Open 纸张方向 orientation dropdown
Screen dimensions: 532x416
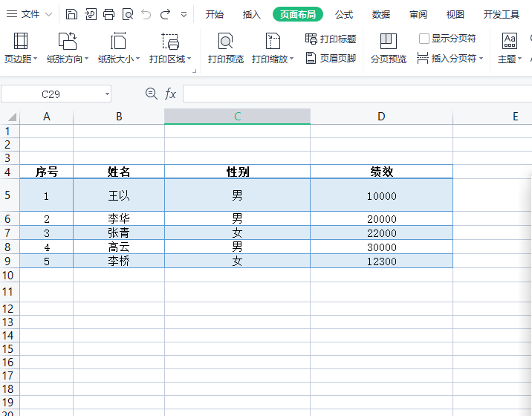(68, 48)
